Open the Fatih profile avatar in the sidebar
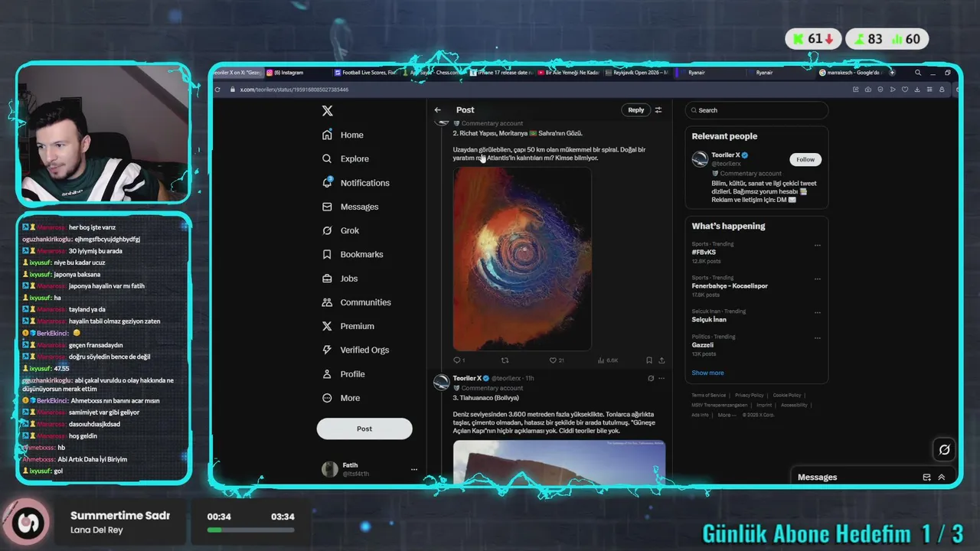 coord(330,469)
